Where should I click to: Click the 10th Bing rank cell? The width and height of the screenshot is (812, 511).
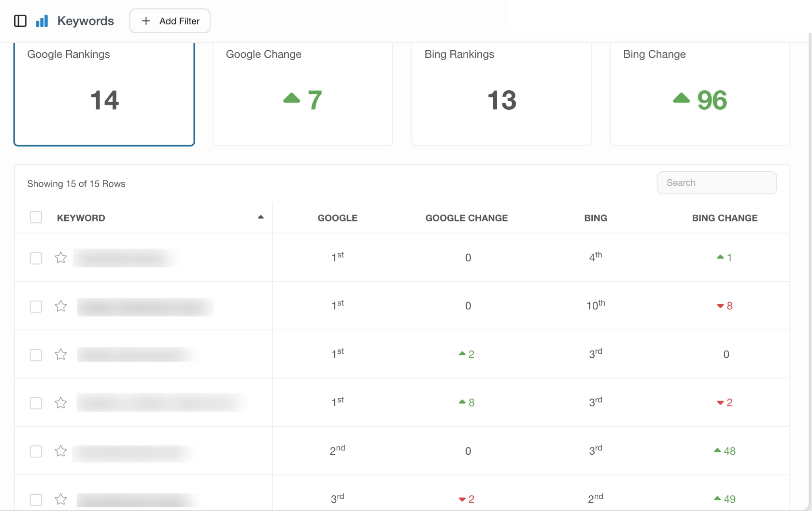[x=596, y=305]
